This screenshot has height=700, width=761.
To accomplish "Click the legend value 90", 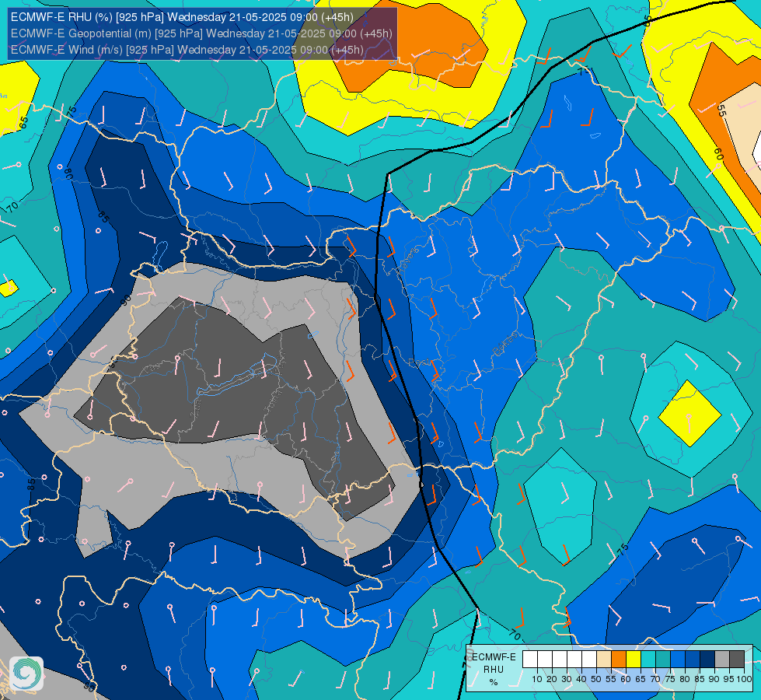I will coord(714,679).
